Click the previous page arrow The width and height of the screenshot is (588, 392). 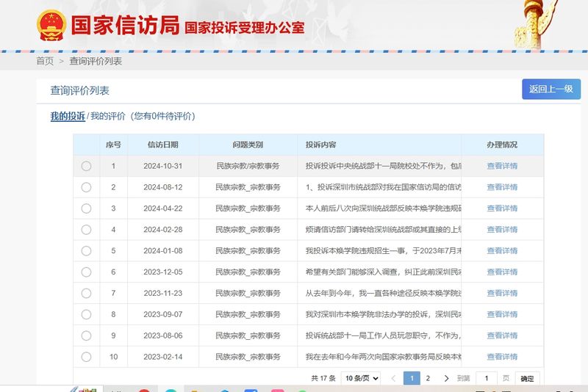click(x=393, y=379)
